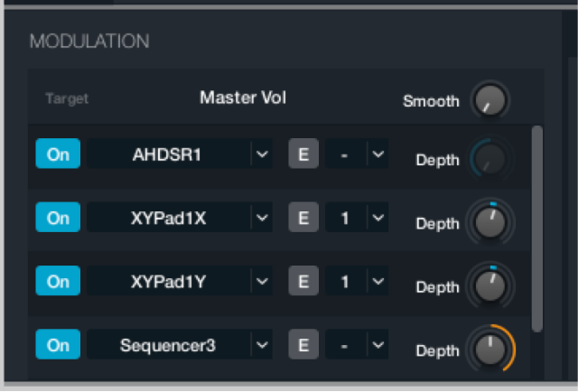Open the XYPad1Y source dropdown

(x=262, y=282)
